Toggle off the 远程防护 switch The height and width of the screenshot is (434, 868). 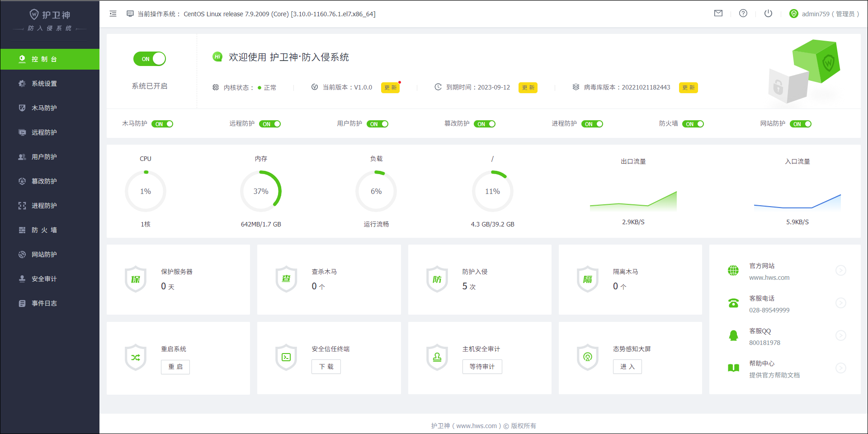pos(270,123)
